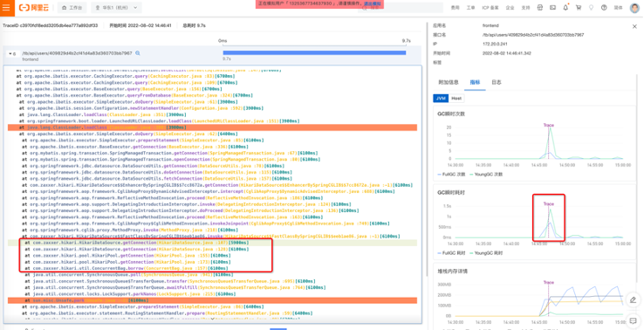Viewport: 644px width, 330px height.
Task: Click the highlighted java.lang.ClassLoader.loadClass orange line
Action: point(212,127)
